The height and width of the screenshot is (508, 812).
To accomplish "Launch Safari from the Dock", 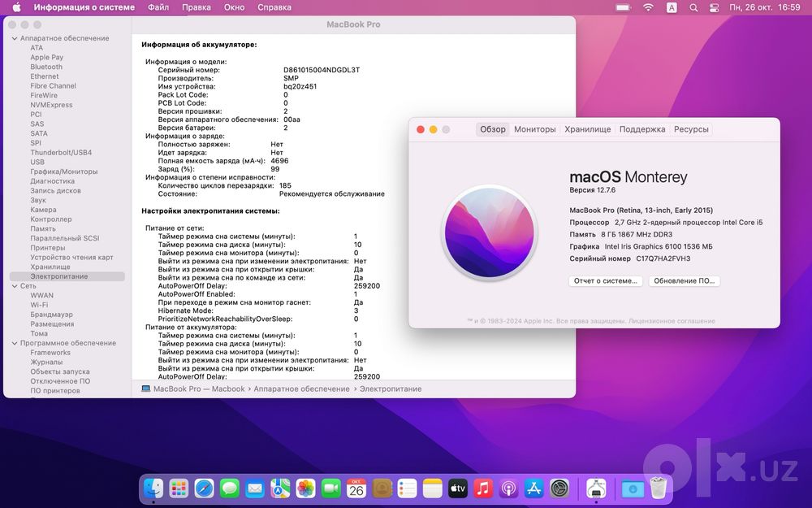I will click(204, 488).
